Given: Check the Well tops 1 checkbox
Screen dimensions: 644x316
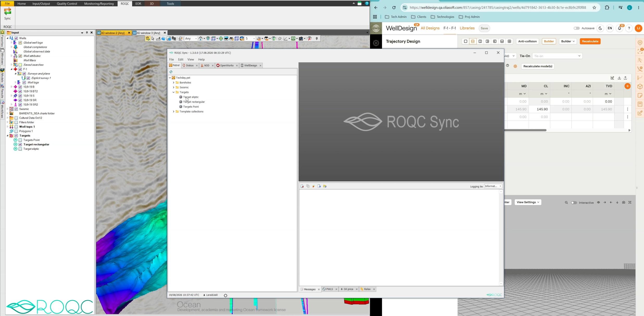Looking at the screenshot, I should [x=16, y=127].
